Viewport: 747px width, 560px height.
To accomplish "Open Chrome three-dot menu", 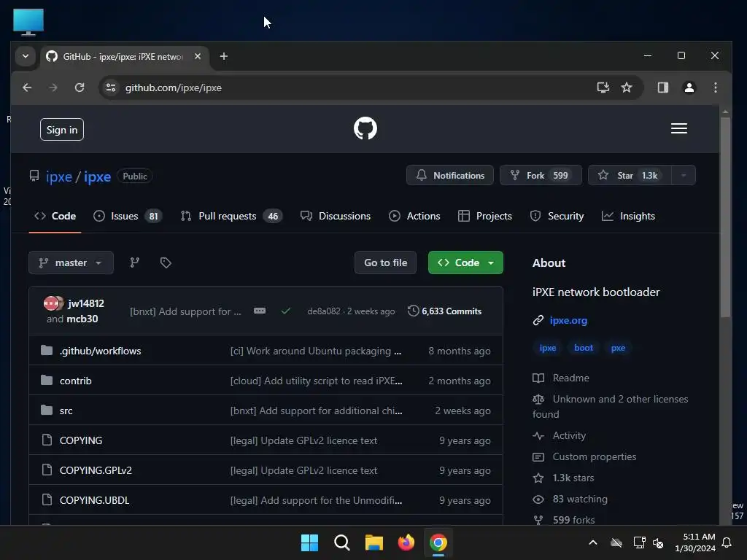I will pos(715,87).
